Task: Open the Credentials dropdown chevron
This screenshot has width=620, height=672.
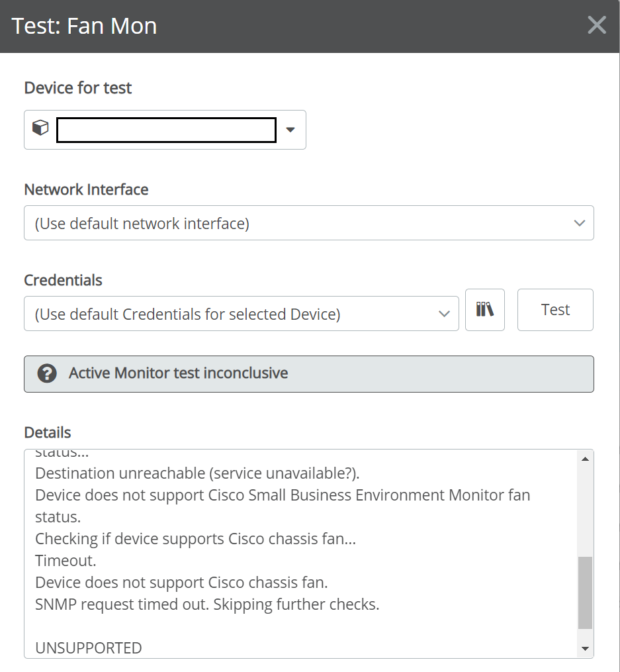Action: coord(444,314)
